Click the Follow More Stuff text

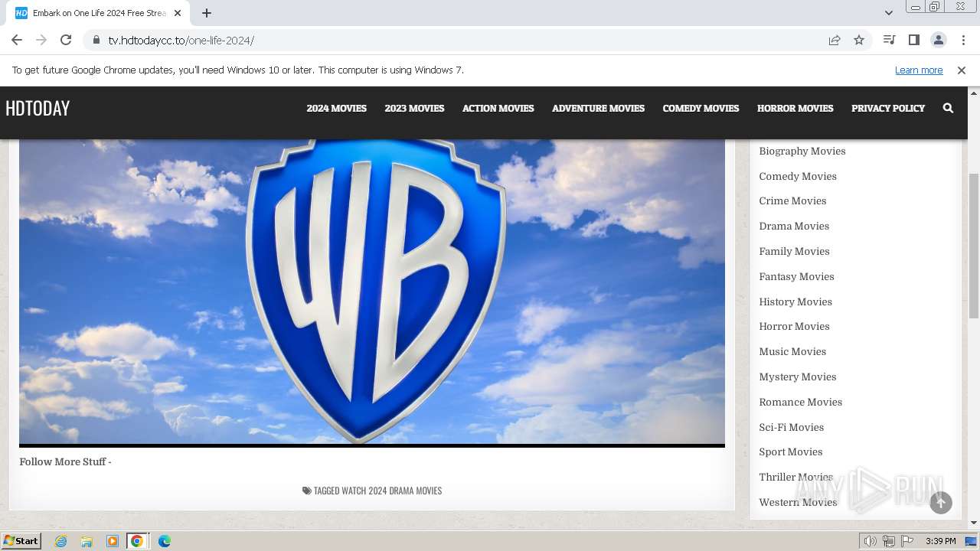65,462
